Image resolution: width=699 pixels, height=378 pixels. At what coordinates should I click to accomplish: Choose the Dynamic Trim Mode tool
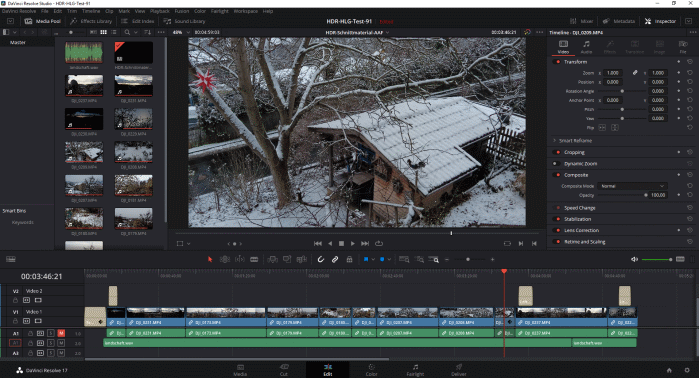pos(240,259)
